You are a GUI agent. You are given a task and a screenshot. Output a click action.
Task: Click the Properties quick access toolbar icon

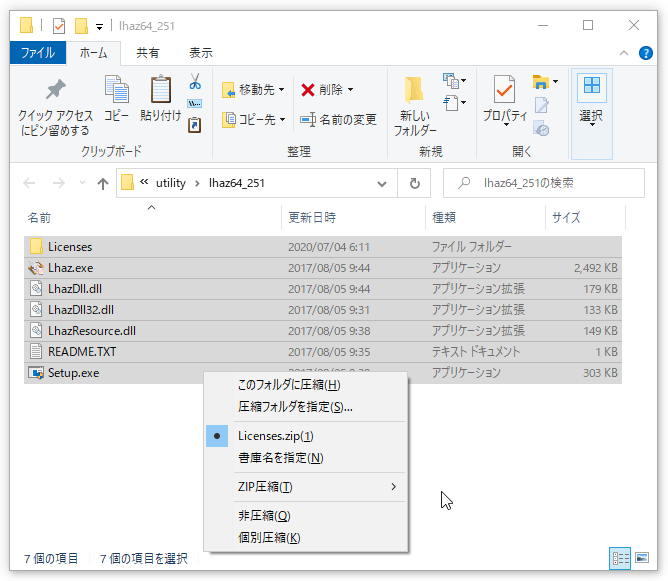(59, 26)
